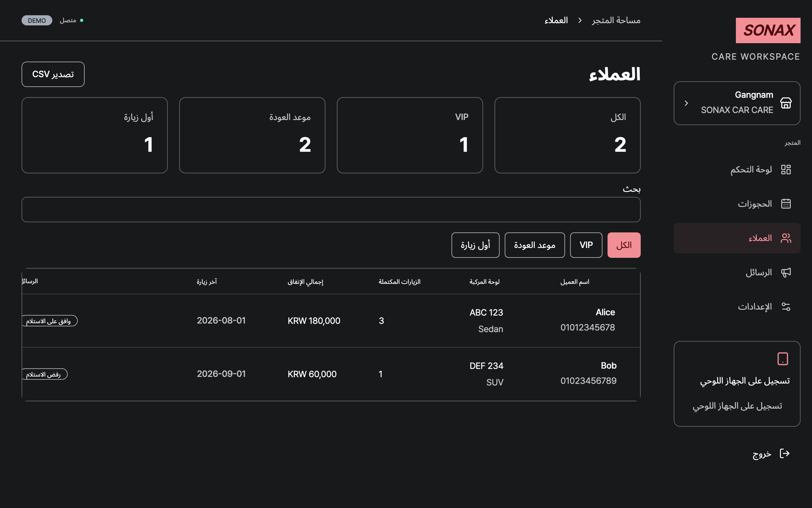
Task: Click تسجيل على الجهاز اللوحي link
Action: click(737, 406)
